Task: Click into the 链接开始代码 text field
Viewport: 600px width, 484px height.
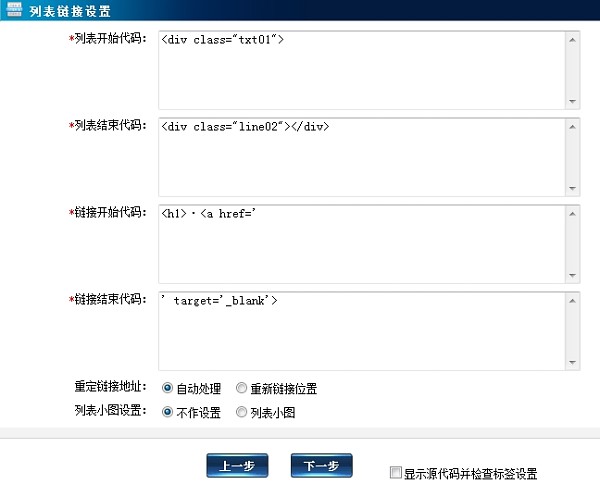Action: tap(360, 243)
